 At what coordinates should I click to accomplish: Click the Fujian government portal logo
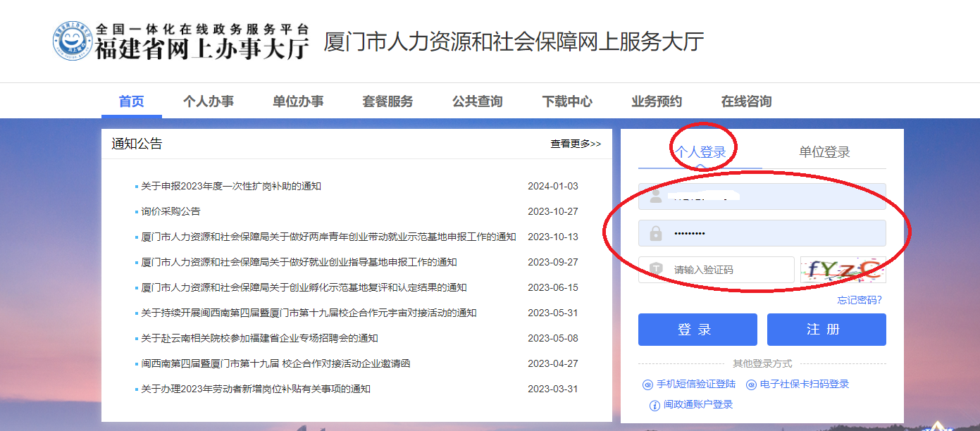[73, 41]
